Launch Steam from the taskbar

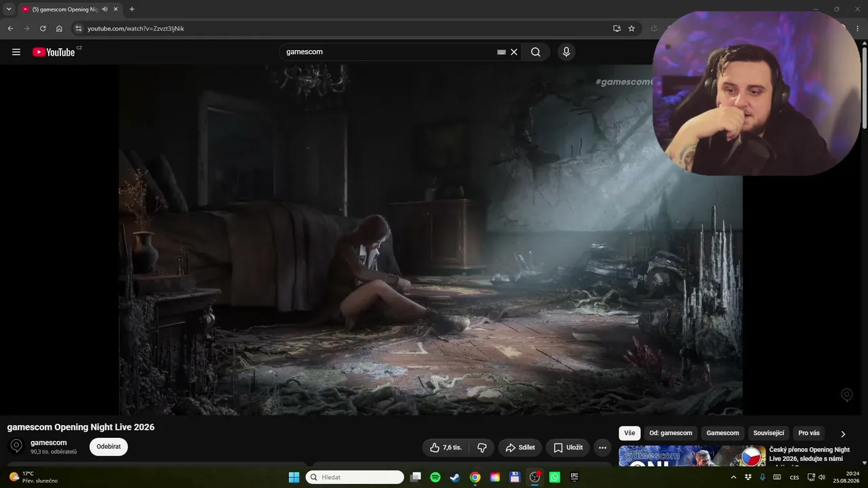[454, 477]
